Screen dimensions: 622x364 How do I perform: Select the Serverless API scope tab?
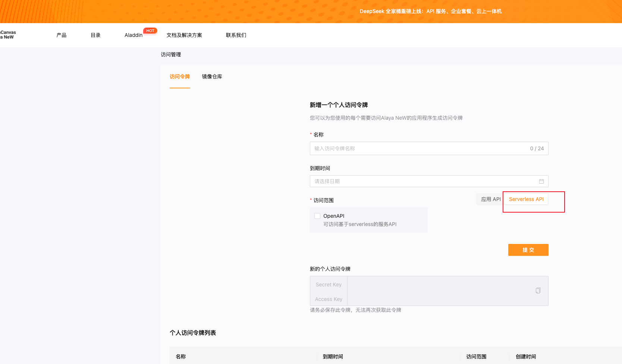pyautogui.click(x=526, y=199)
